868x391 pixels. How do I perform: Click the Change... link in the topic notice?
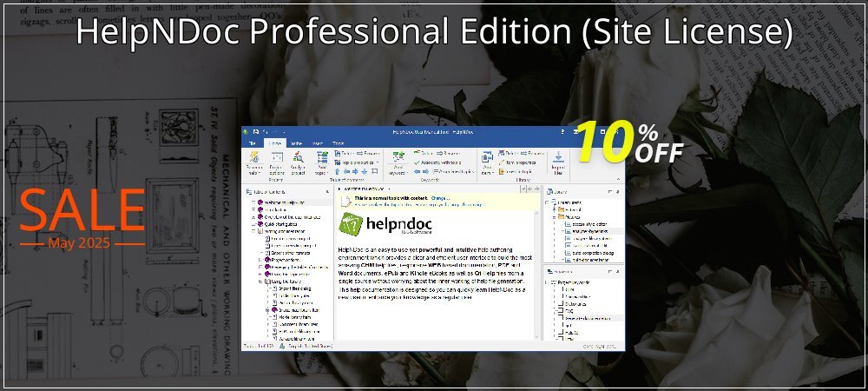(440, 198)
